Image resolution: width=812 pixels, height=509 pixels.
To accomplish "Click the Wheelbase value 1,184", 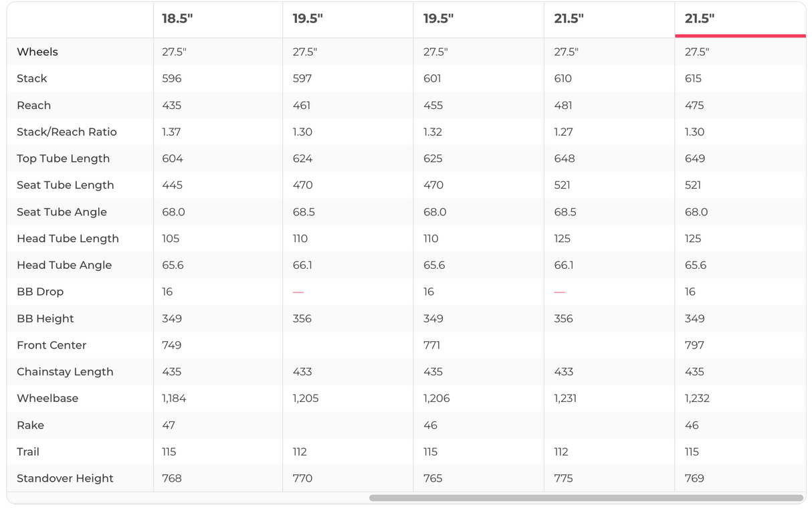I will 174,398.
